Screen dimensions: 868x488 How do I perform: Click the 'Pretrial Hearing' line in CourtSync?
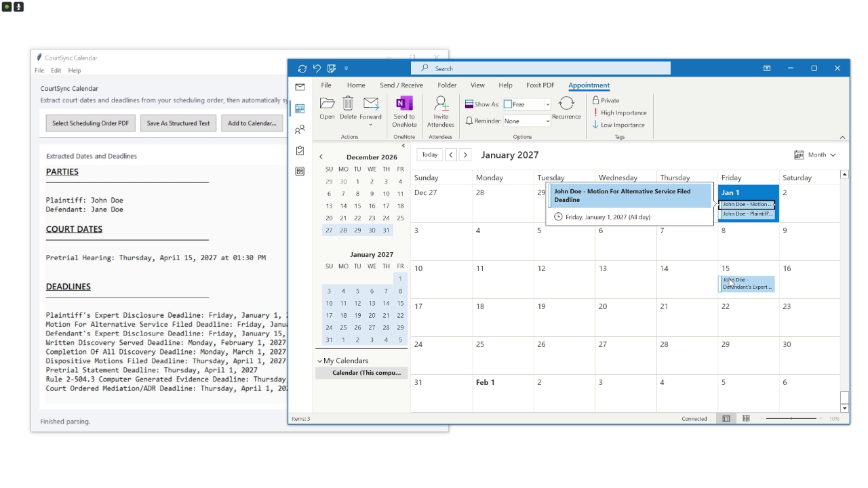(x=156, y=258)
